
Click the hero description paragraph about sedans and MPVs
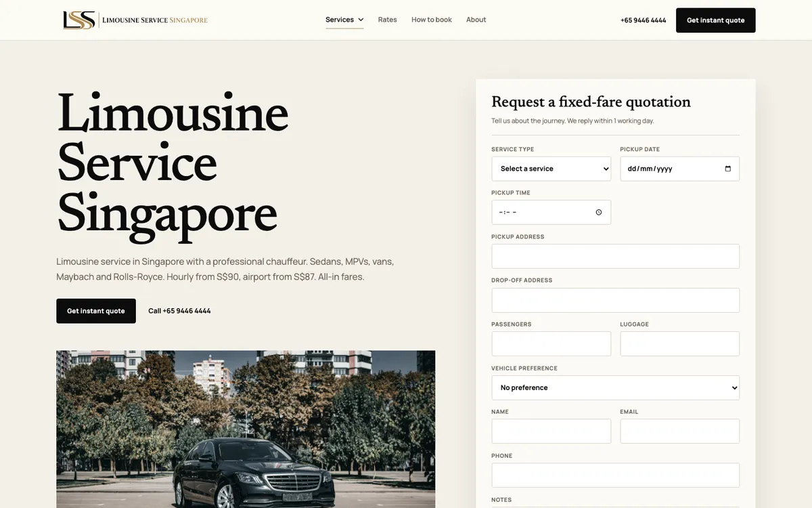225,269
